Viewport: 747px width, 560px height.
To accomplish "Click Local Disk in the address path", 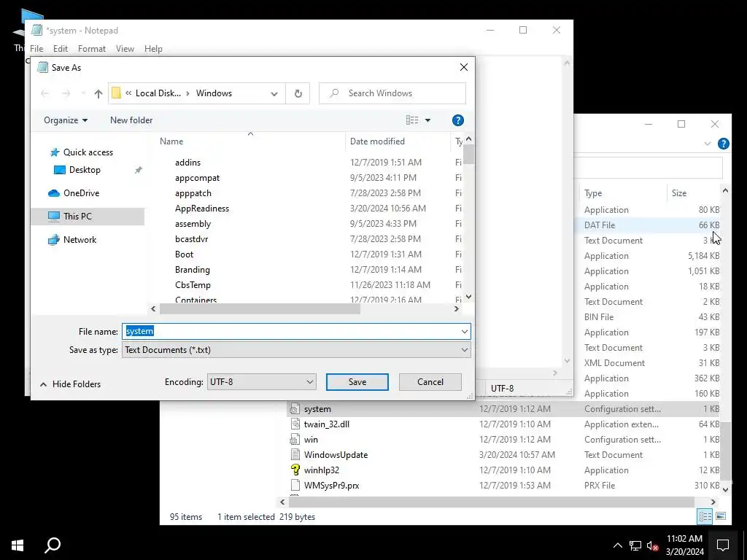I will pyautogui.click(x=158, y=93).
